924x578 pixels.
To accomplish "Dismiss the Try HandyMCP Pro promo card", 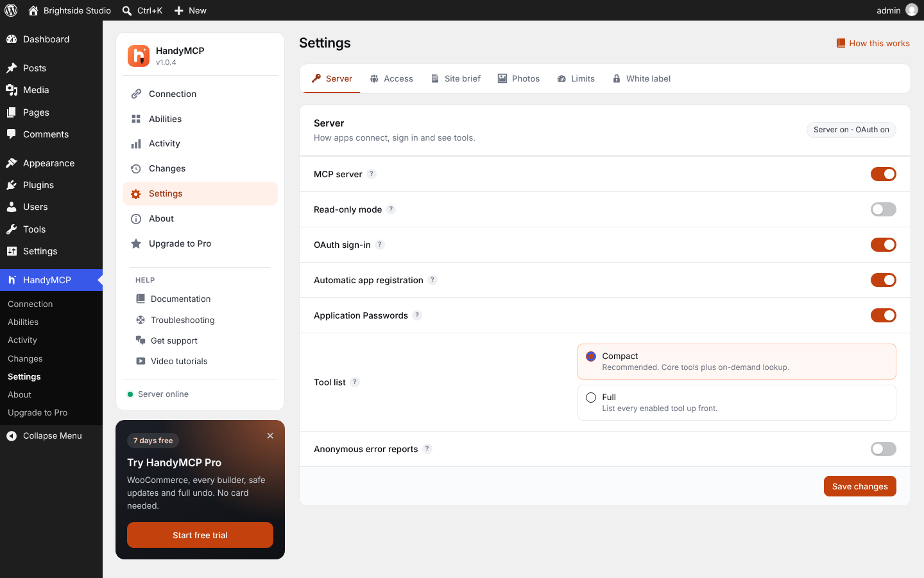I will click(270, 435).
